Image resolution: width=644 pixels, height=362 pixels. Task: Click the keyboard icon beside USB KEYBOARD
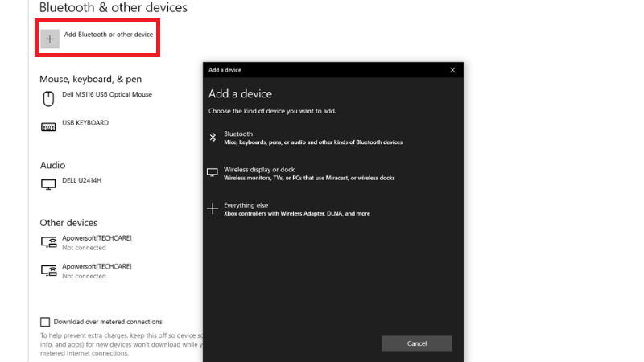tap(47, 126)
